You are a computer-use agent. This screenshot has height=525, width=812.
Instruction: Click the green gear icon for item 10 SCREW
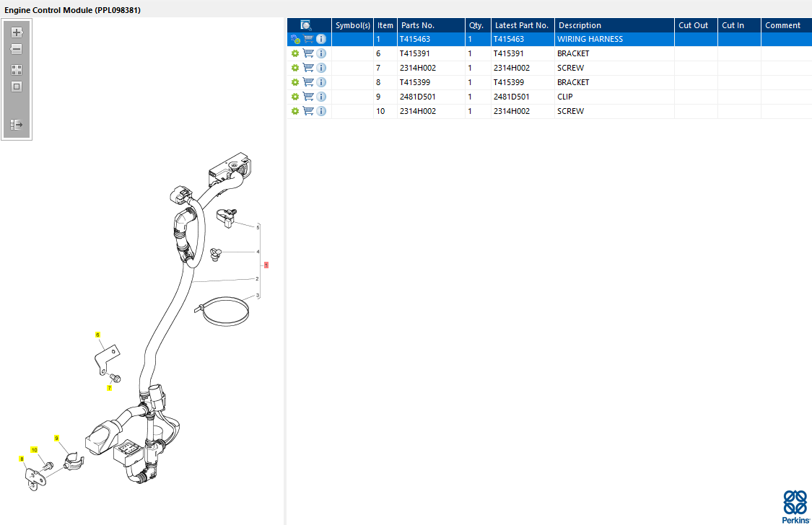coord(295,112)
